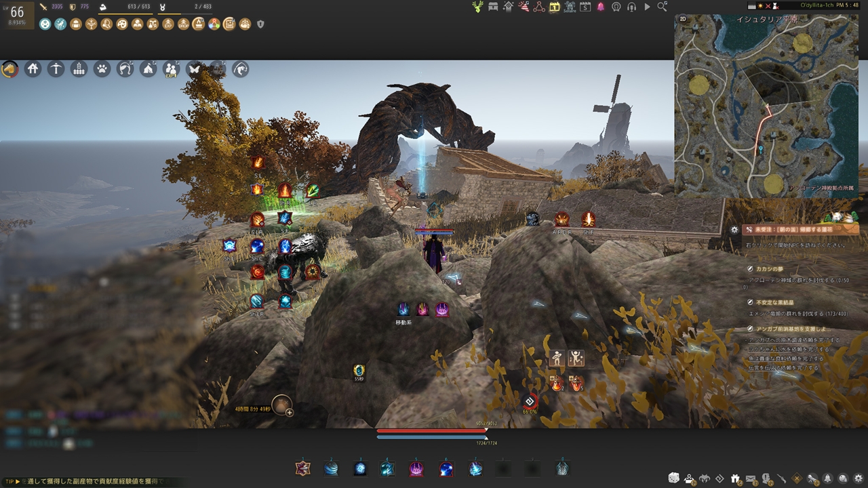Click the house upgrade icon in top menu
This screenshot has height=488, width=868.
click(x=508, y=7)
